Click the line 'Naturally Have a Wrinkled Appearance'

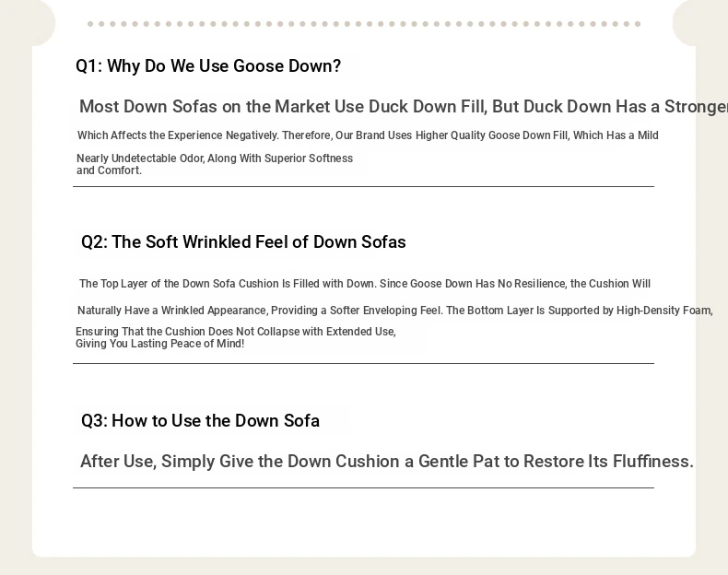(x=394, y=311)
